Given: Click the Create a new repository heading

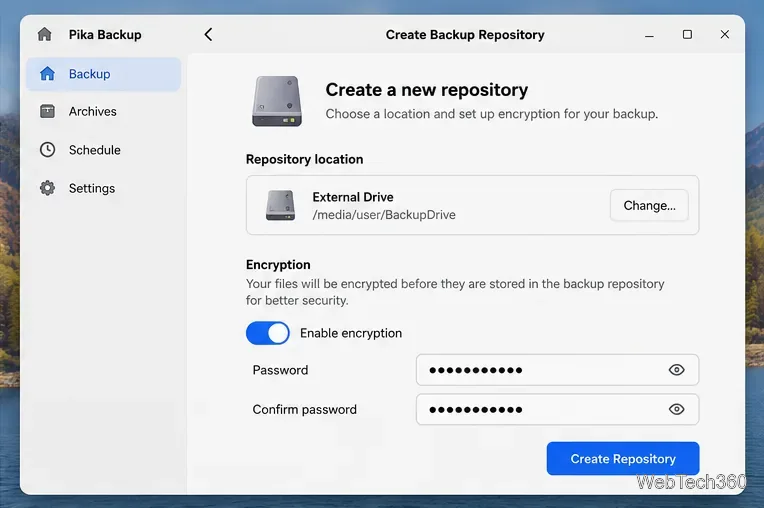Looking at the screenshot, I should coord(427,90).
